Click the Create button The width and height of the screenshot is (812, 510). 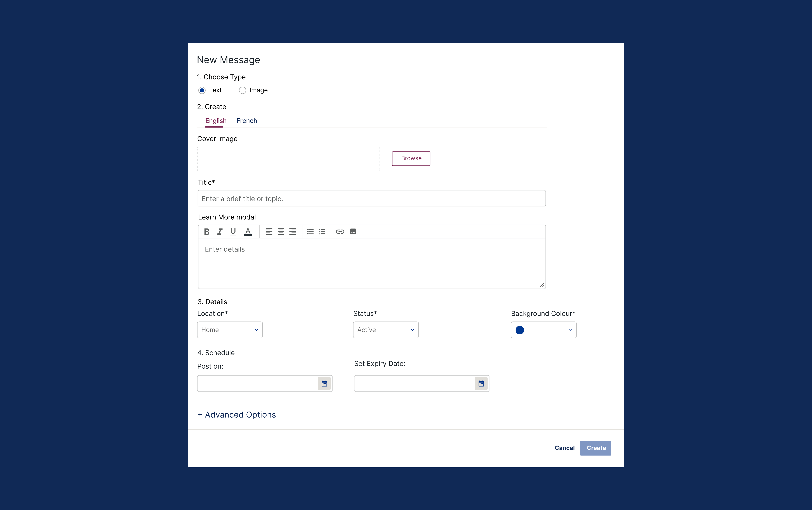595,448
